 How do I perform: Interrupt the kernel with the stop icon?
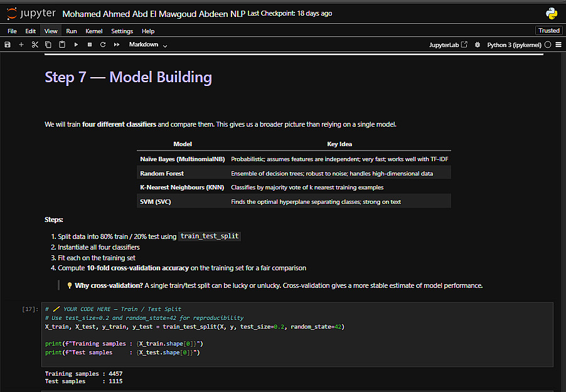[90, 45]
